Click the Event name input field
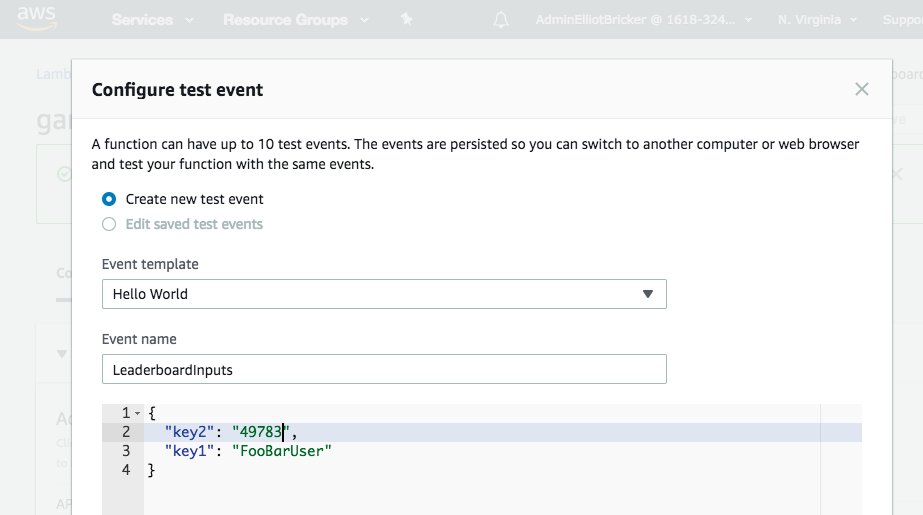923x515 pixels. [384, 369]
